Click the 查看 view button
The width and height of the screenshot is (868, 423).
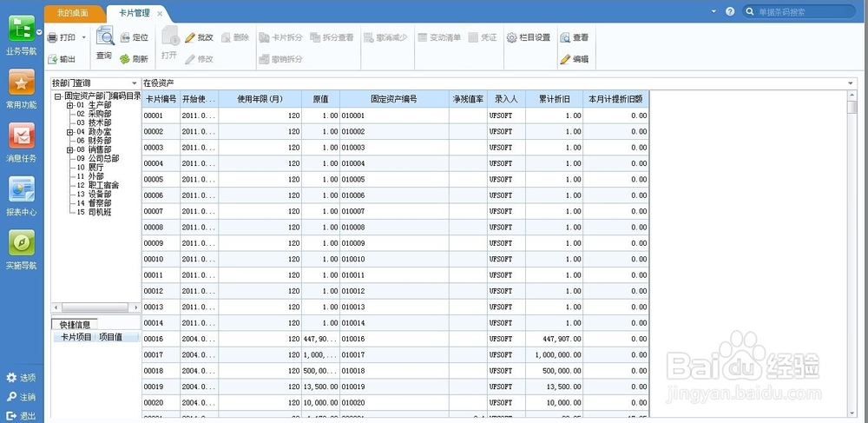[575, 37]
